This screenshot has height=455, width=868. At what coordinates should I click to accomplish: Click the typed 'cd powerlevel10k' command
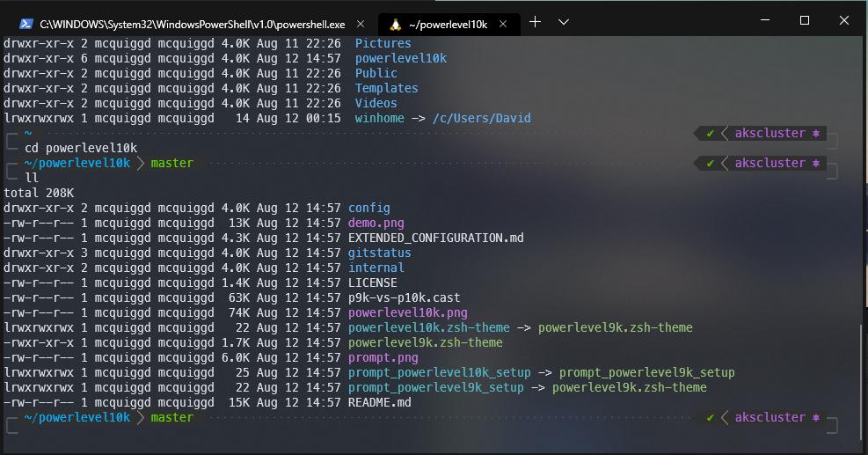click(x=81, y=148)
